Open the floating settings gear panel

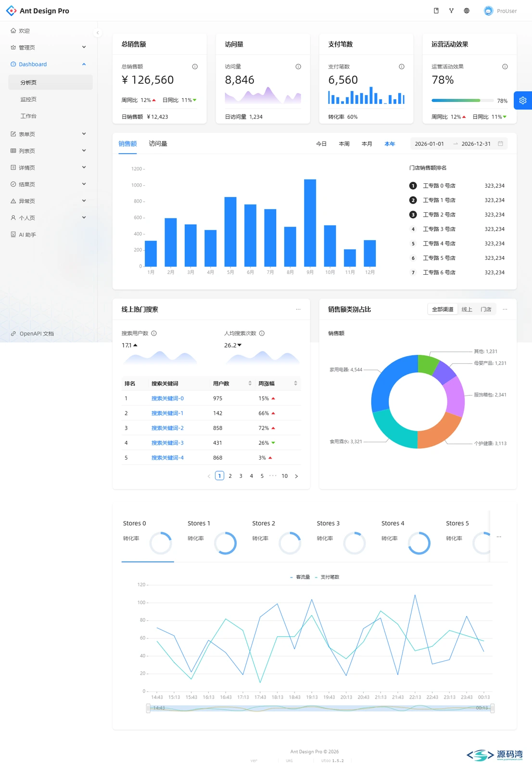pyautogui.click(x=523, y=101)
